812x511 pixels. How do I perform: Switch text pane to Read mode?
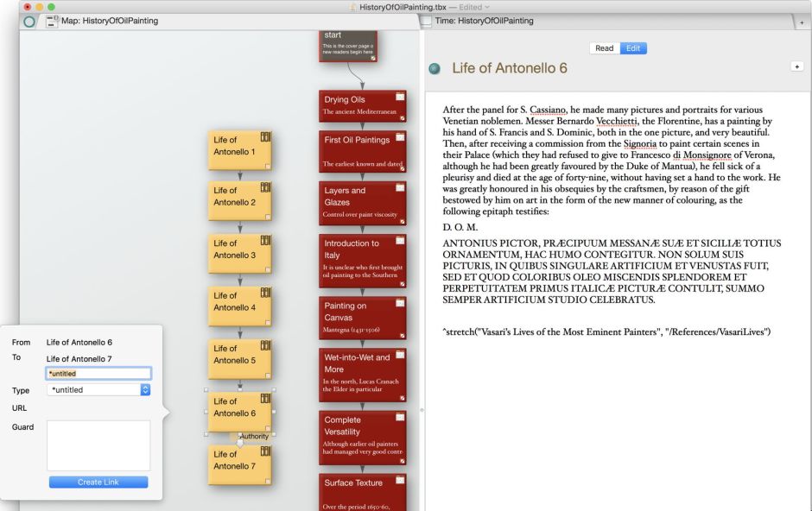(x=605, y=48)
